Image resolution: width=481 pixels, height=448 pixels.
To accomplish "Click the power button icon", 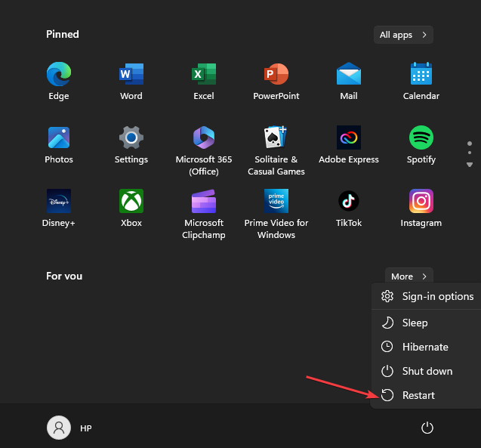I will pyautogui.click(x=427, y=428).
